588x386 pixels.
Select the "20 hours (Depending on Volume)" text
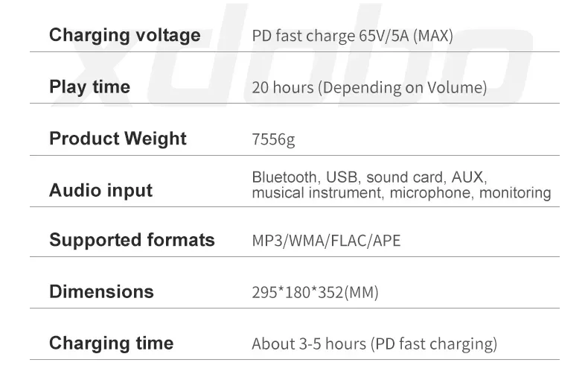pyautogui.click(x=369, y=87)
